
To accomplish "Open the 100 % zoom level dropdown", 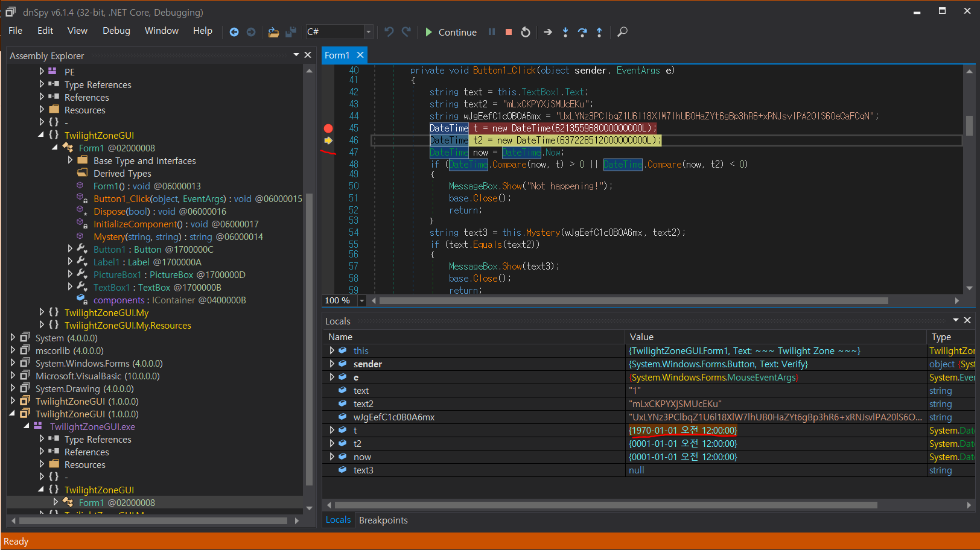I will click(362, 300).
